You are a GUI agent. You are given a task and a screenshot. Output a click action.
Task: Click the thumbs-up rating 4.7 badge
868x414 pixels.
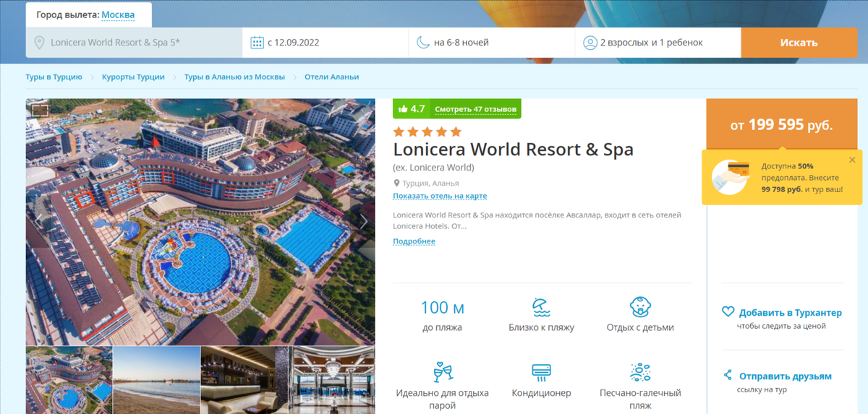412,109
